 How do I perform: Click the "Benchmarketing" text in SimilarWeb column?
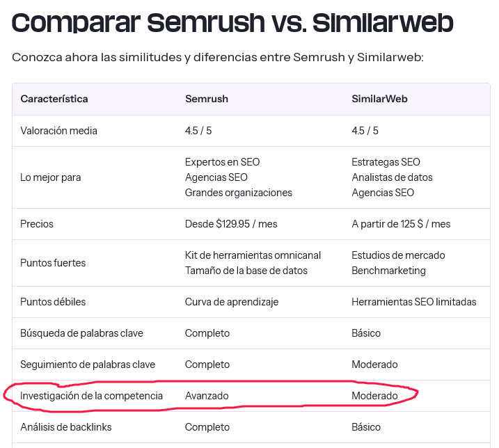pos(388,271)
